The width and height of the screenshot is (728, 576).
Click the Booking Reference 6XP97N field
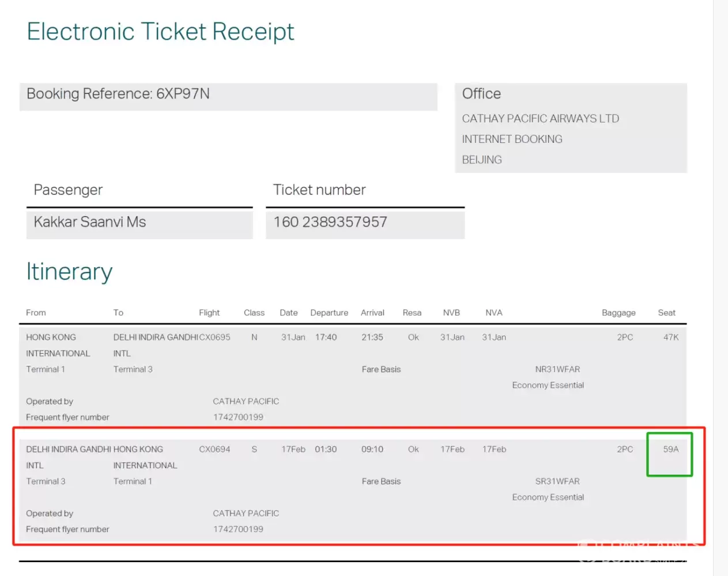[x=118, y=94]
